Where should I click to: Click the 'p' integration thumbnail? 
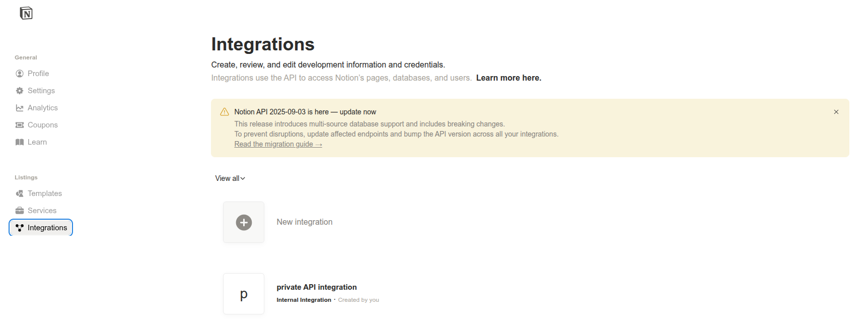point(244,294)
